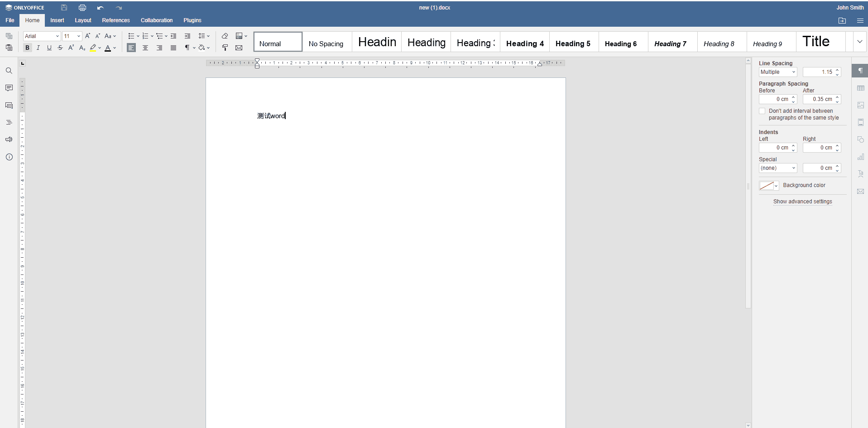Screen dimensions: 868x428
Task: Increase paragraph indent
Action: (187, 36)
